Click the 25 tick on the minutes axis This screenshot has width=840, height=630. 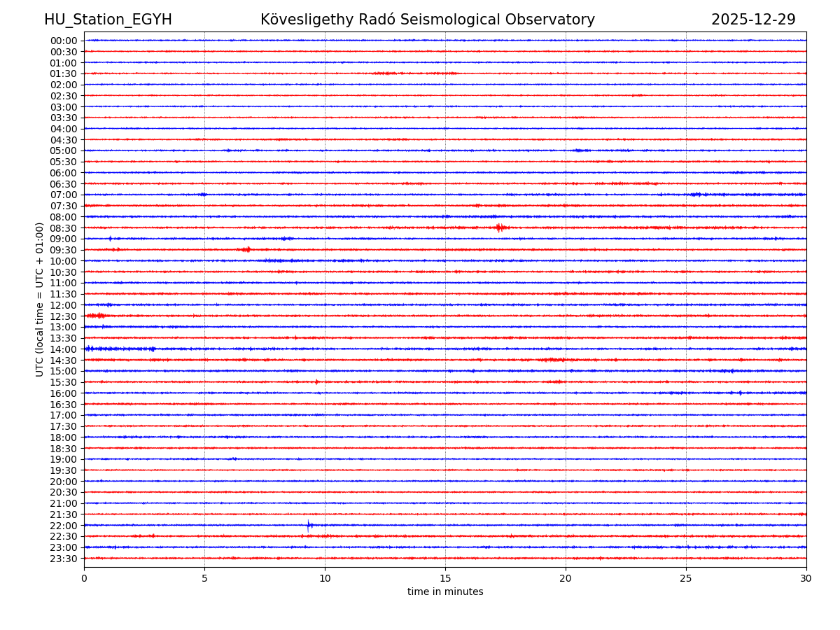point(686,578)
